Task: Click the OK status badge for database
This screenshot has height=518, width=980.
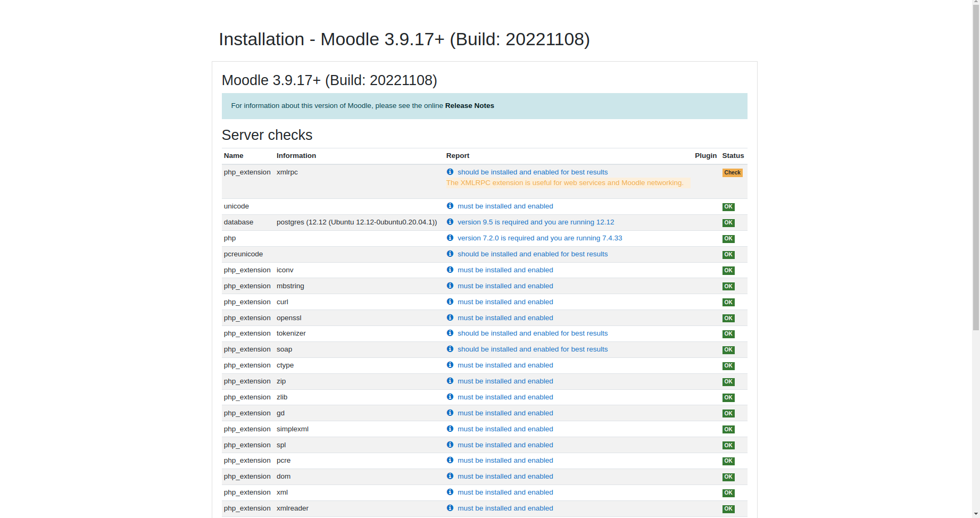Action: point(728,223)
